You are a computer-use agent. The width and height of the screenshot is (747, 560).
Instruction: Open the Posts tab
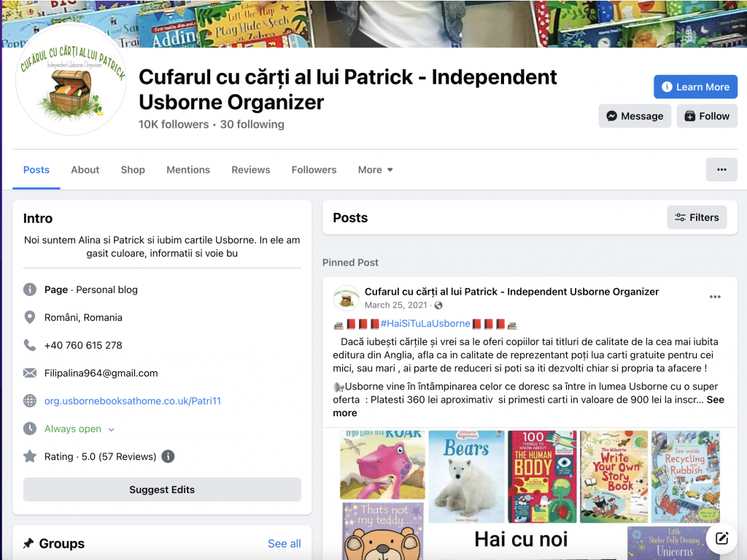[x=36, y=169]
